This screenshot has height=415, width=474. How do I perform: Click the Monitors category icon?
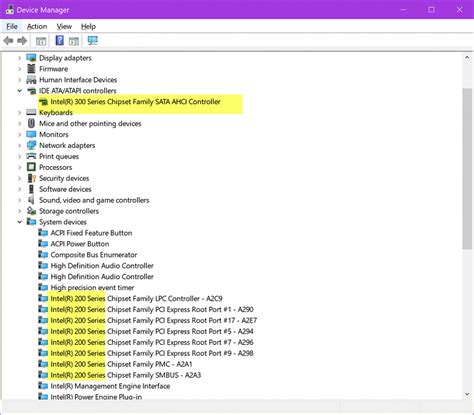coord(31,134)
